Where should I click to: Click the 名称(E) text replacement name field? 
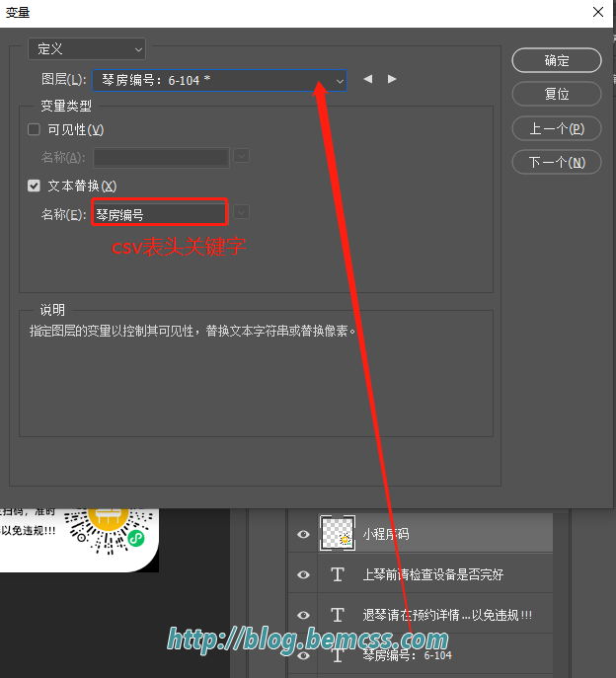click(x=160, y=212)
